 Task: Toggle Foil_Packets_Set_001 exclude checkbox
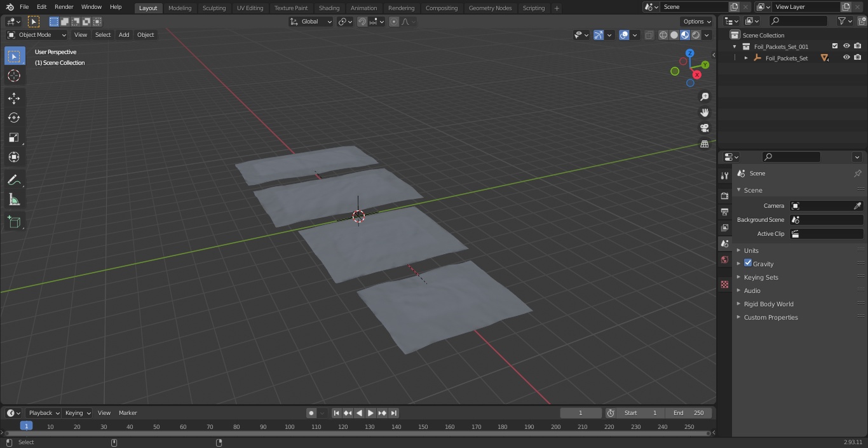(x=835, y=46)
